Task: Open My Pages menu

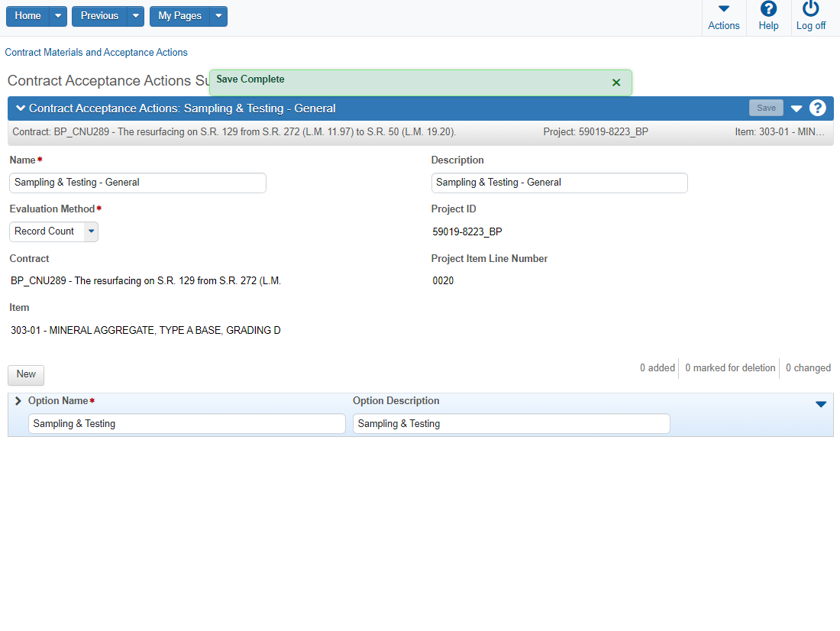Action: (x=179, y=16)
